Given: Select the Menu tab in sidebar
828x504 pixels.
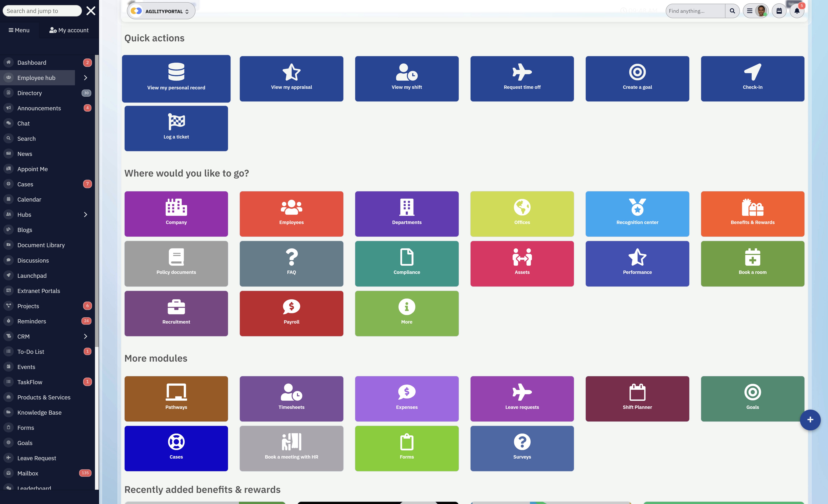Looking at the screenshot, I should 19,30.
